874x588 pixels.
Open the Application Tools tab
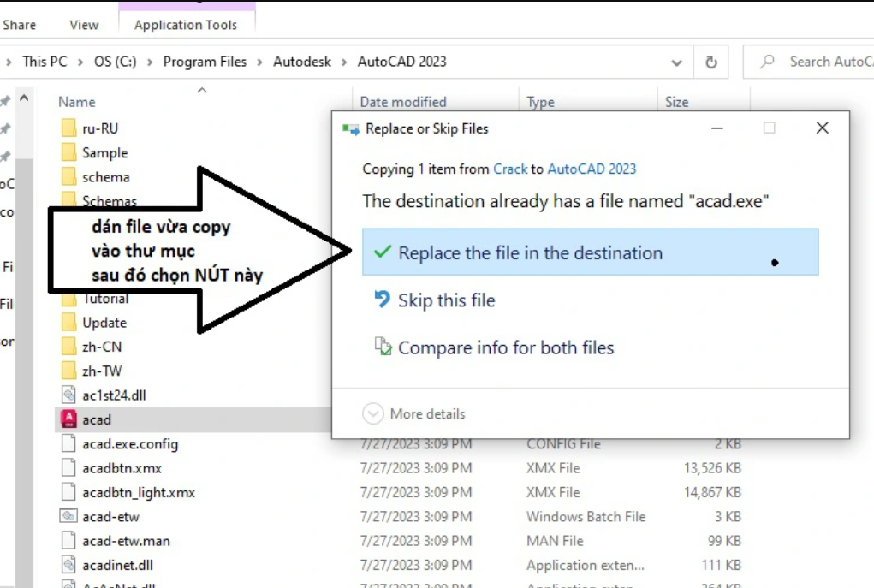[x=186, y=25]
